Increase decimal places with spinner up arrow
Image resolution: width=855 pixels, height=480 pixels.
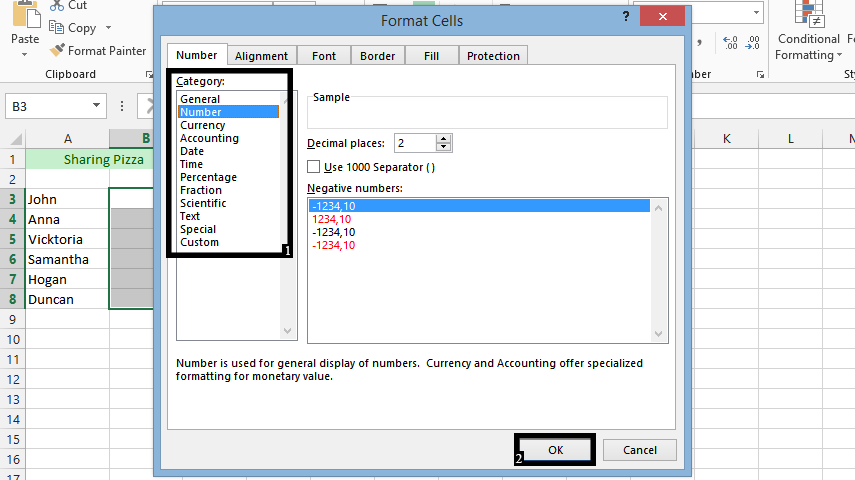click(444, 139)
